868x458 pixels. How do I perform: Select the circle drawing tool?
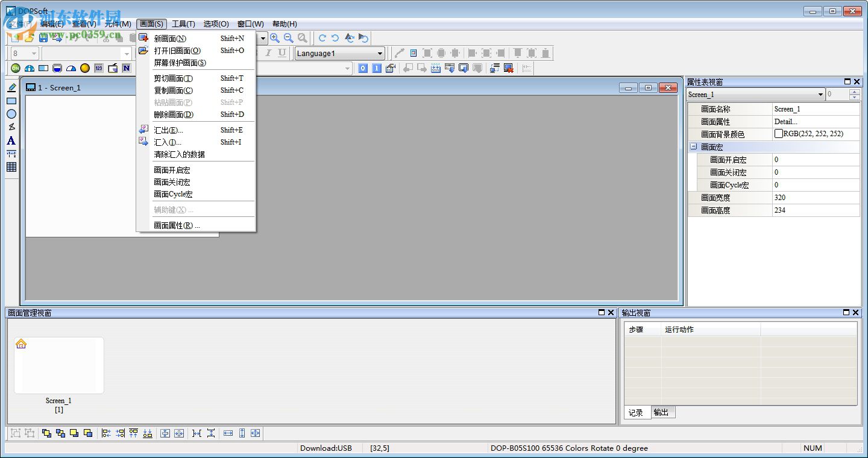(11, 114)
